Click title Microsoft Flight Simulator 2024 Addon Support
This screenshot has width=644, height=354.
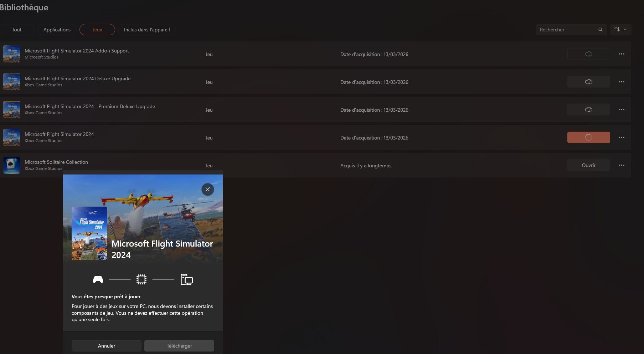[x=77, y=51]
